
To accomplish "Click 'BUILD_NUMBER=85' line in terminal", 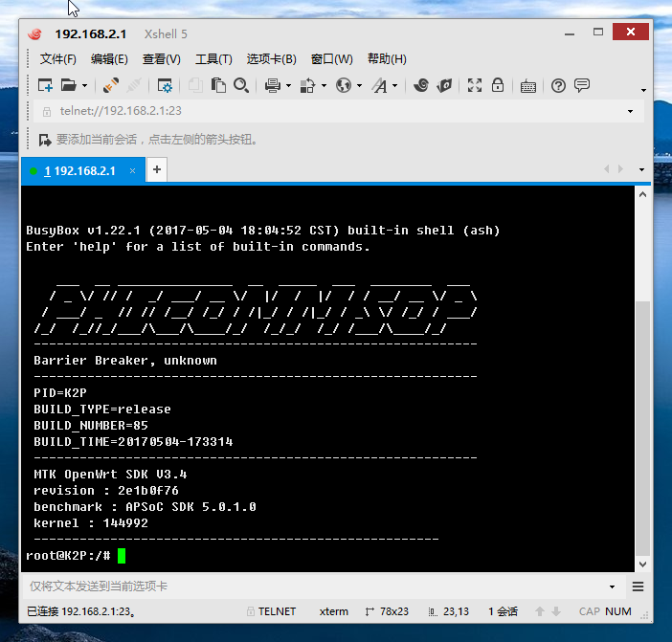I will pyautogui.click(x=90, y=425).
